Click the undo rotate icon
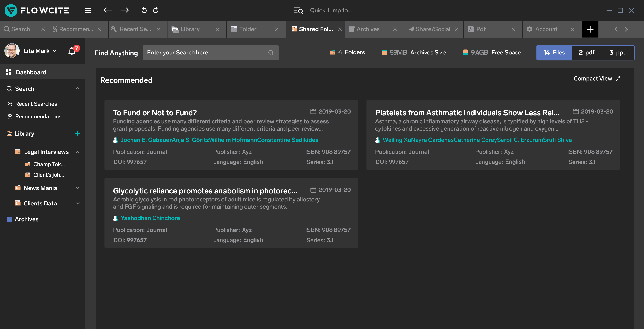Image resolution: width=644 pixels, height=329 pixels. pyautogui.click(x=144, y=10)
